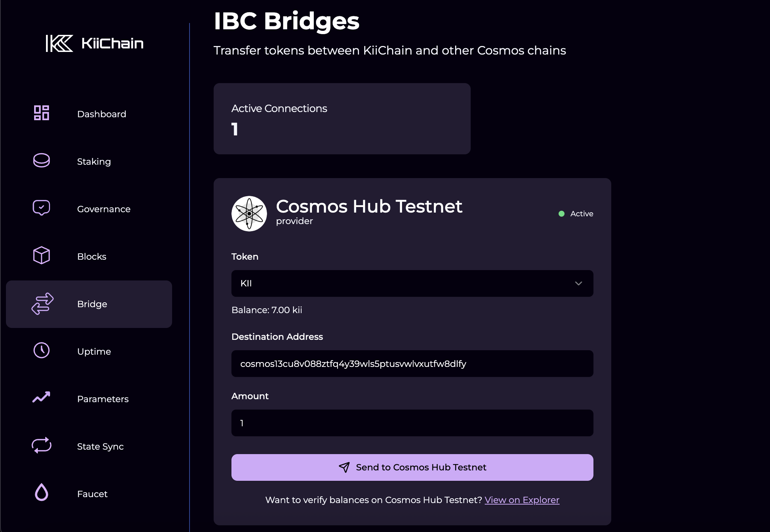Click the green Active status indicator
The image size is (770, 532).
pyautogui.click(x=562, y=214)
